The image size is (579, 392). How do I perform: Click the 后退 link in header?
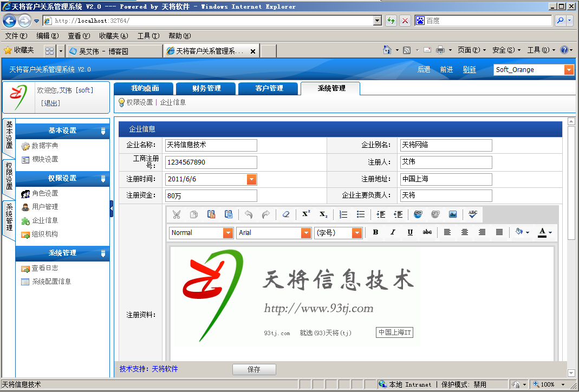point(424,70)
